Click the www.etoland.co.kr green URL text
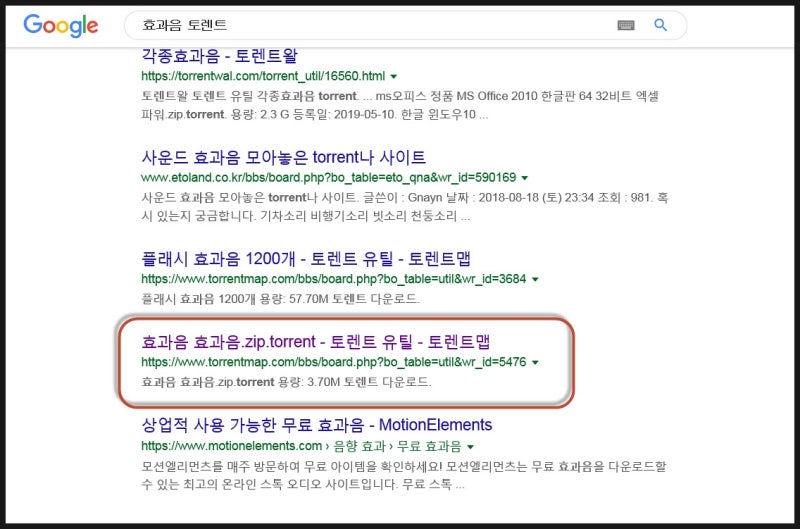 (x=329, y=178)
